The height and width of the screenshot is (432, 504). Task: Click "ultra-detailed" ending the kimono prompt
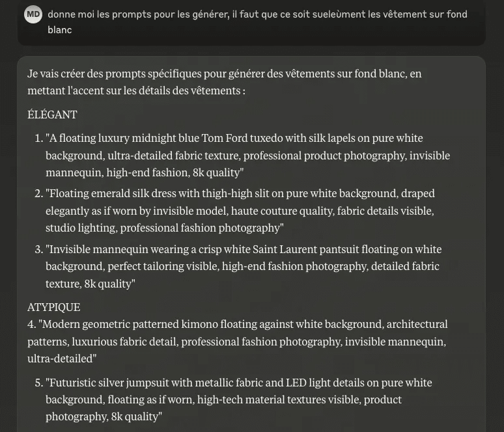coord(61,358)
